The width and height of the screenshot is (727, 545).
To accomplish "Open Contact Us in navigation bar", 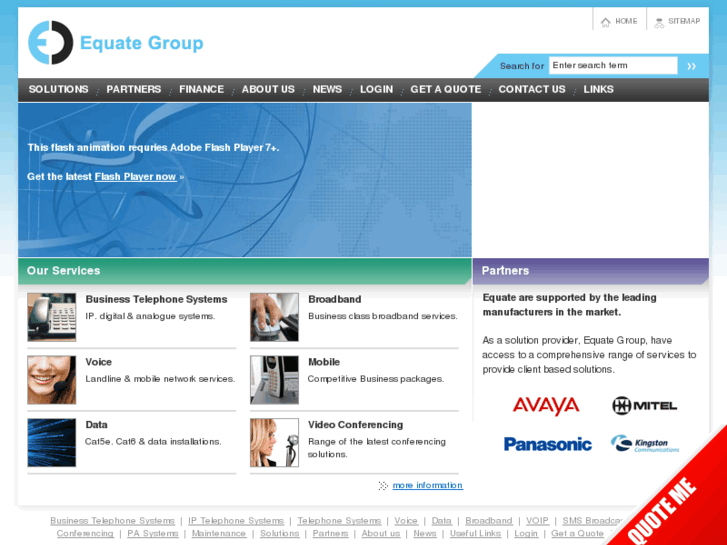I will click(x=532, y=89).
